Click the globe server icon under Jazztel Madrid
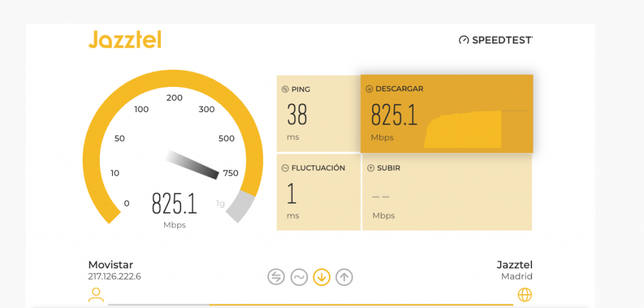 click(525, 295)
